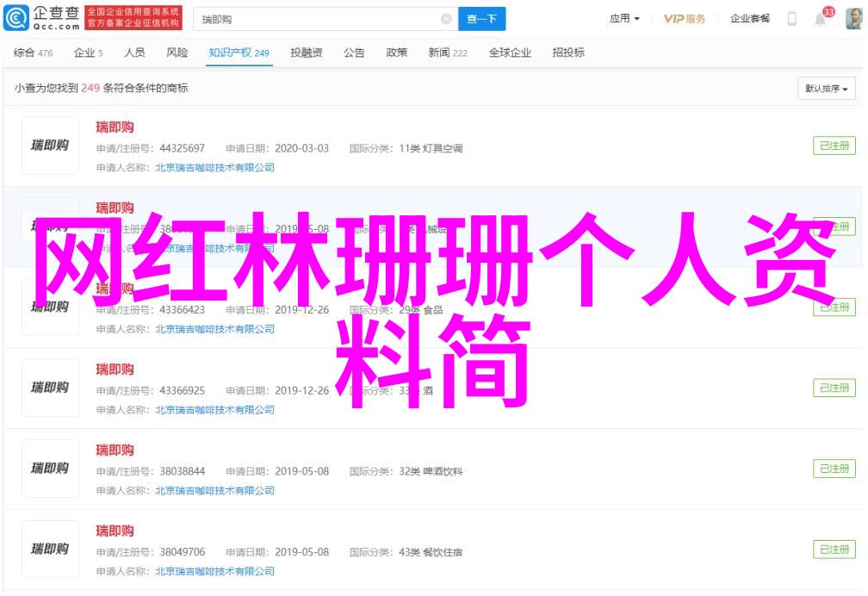This screenshot has height=596, width=868.
Task: Click 已注册 status for 43366925 row
Action: click(834, 388)
